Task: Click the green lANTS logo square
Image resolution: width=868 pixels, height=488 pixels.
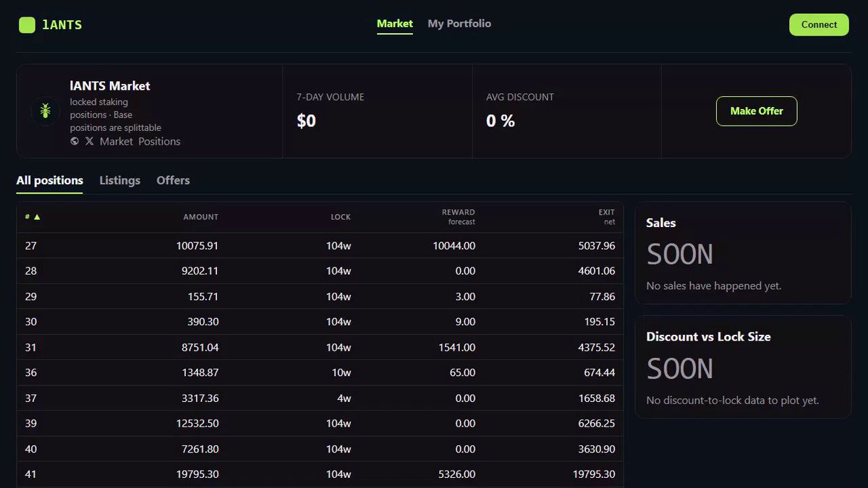Action: tap(27, 25)
